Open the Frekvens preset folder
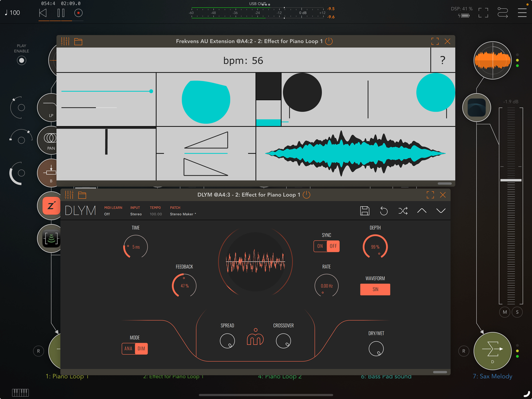This screenshot has width=532, height=399. pos(78,42)
